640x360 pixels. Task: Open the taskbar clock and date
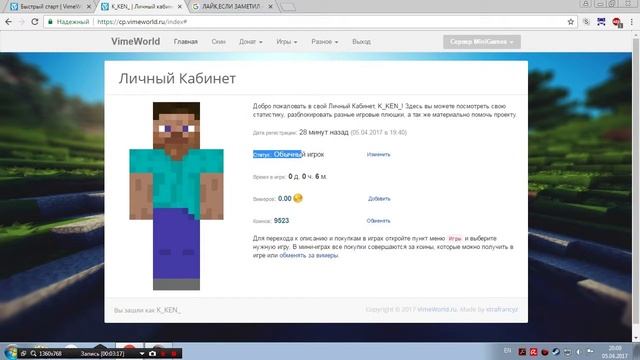click(x=614, y=352)
